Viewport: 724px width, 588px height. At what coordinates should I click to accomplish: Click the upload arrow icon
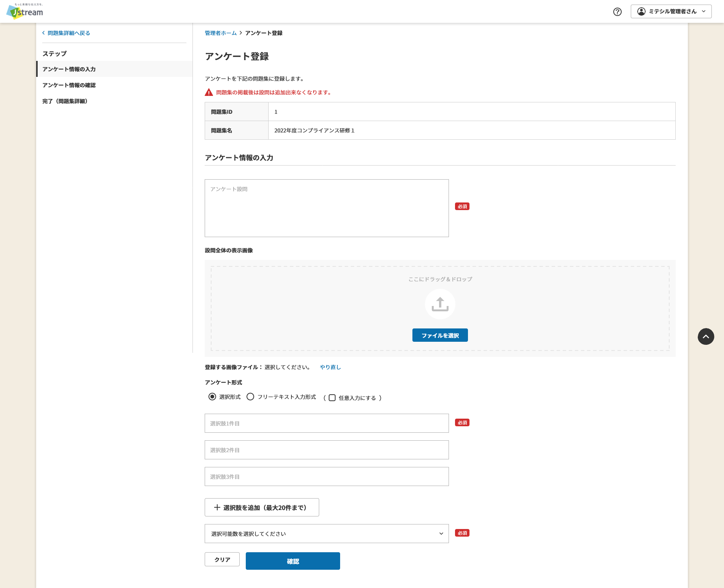pos(440,304)
